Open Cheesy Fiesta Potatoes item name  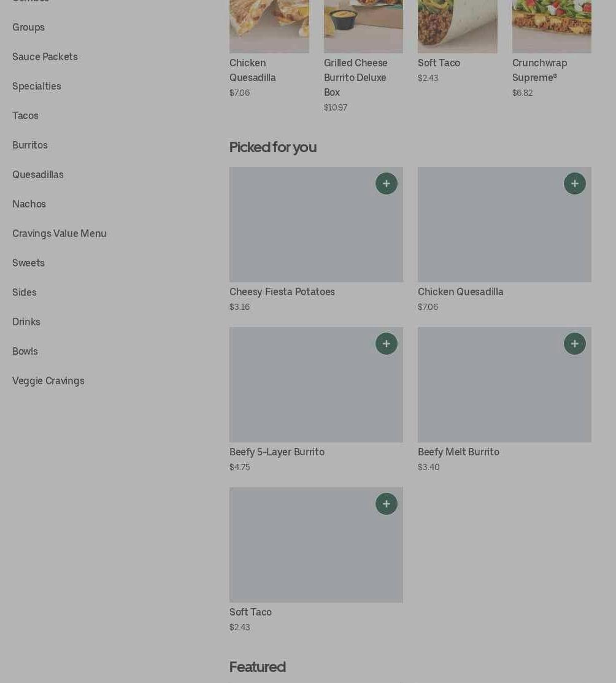coord(282,292)
